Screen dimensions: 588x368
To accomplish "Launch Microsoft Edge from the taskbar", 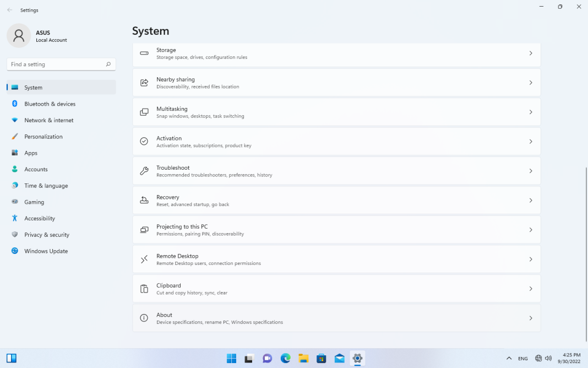I will [285, 358].
